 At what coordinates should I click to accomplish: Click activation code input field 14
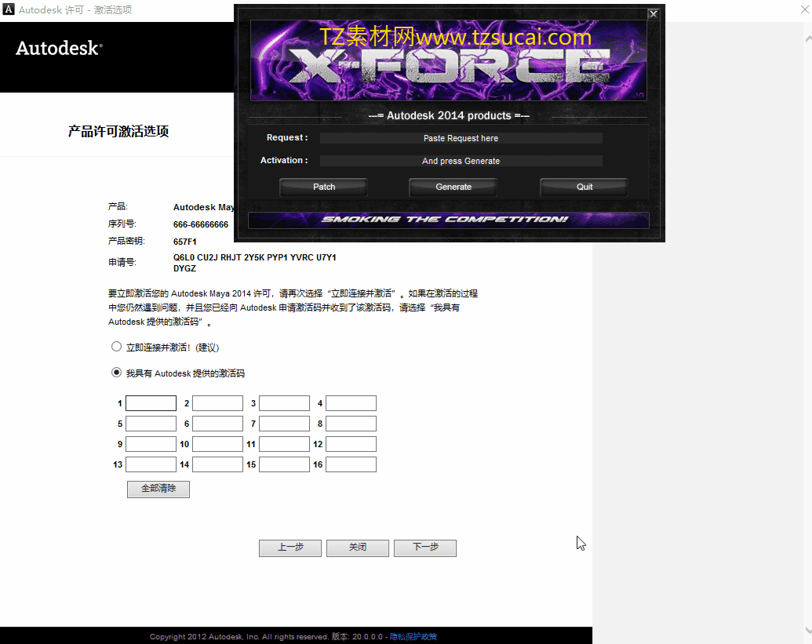coord(217,464)
